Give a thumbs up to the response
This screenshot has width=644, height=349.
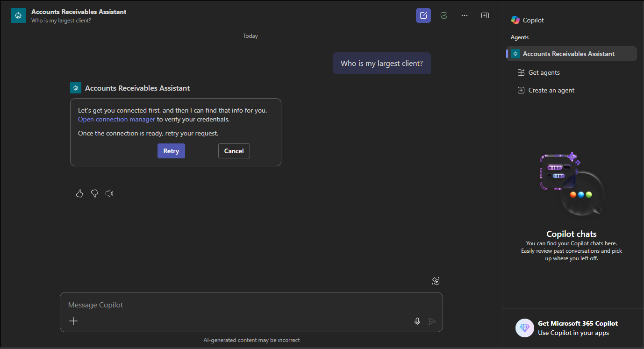tap(79, 193)
